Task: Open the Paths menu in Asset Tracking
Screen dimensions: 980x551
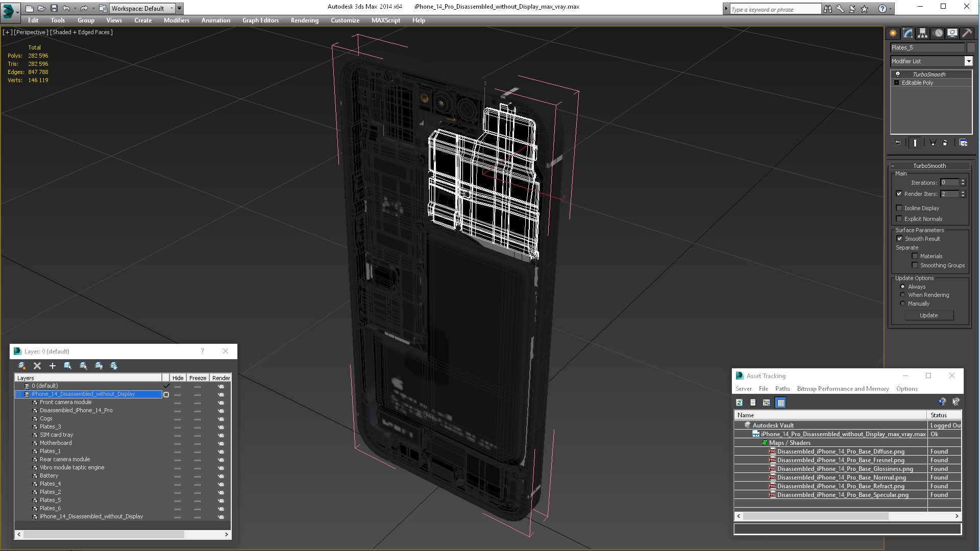Action: tap(782, 389)
